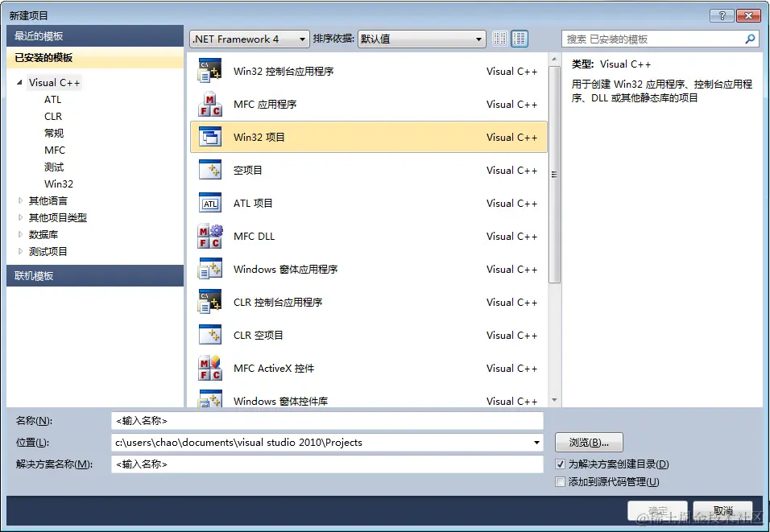Switch to medium icons list view
This screenshot has height=532, width=770.
point(520,39)
